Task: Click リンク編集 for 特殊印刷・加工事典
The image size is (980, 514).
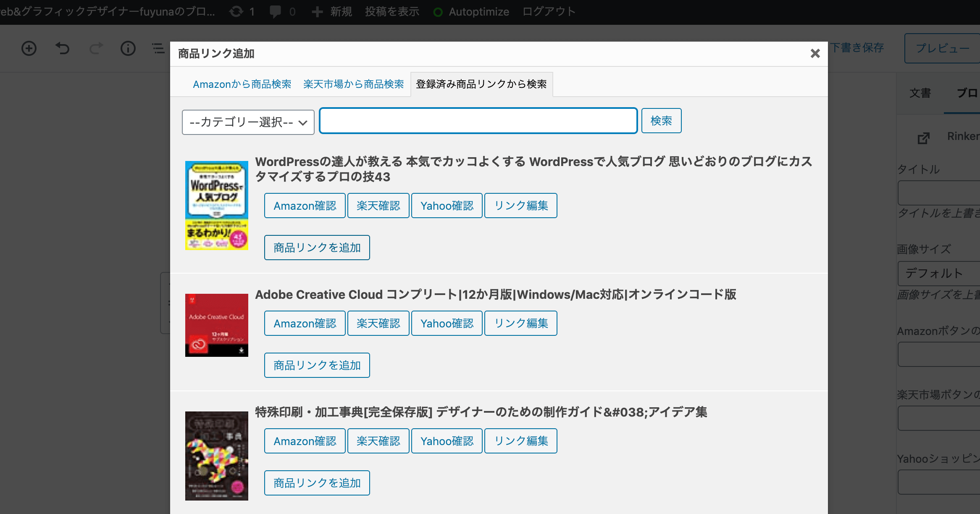Action: pos(521,441)
